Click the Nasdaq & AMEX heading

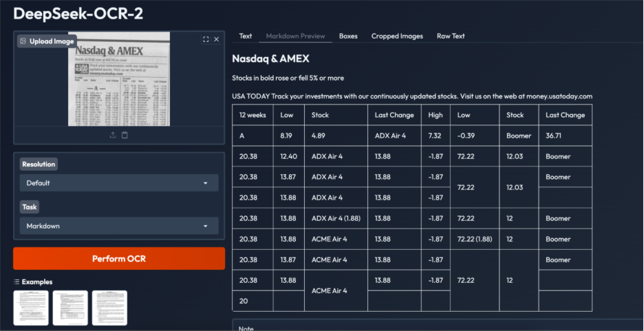pyautogui.click(x=270, y=58)
